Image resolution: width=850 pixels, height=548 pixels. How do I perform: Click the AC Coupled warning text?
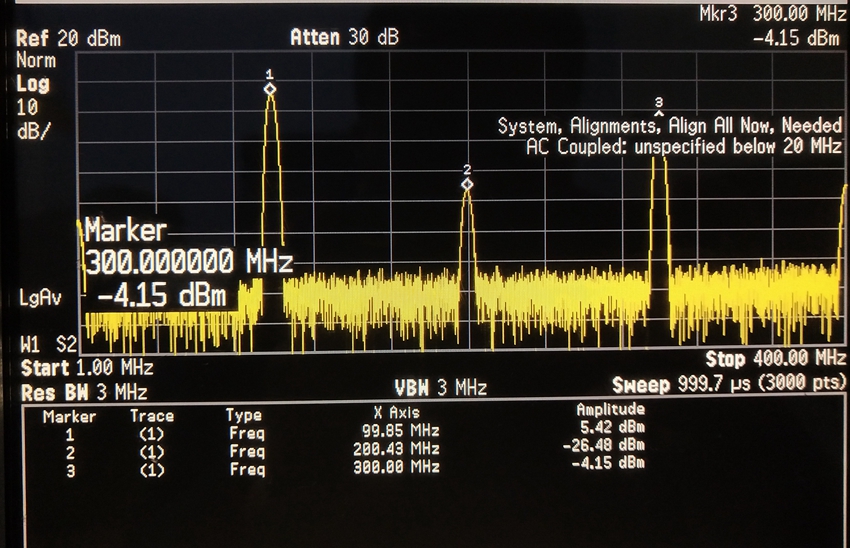pyautogui.click(x=683, y=146)
